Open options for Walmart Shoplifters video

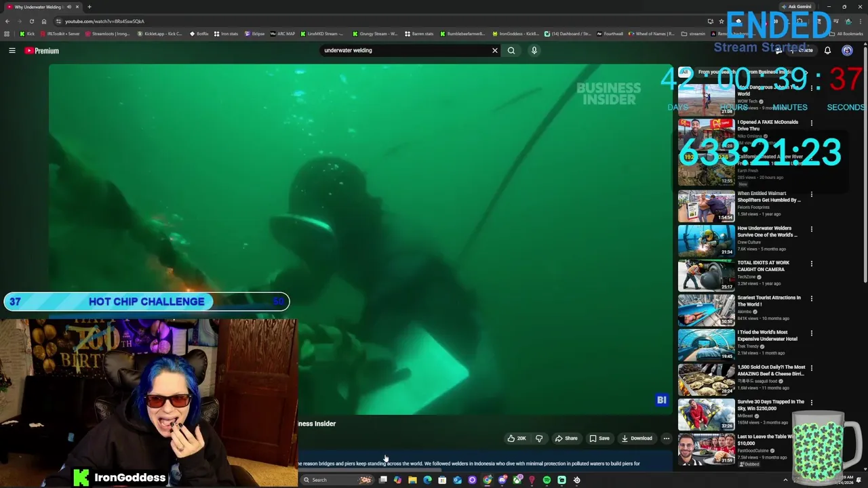pos(812,195)
